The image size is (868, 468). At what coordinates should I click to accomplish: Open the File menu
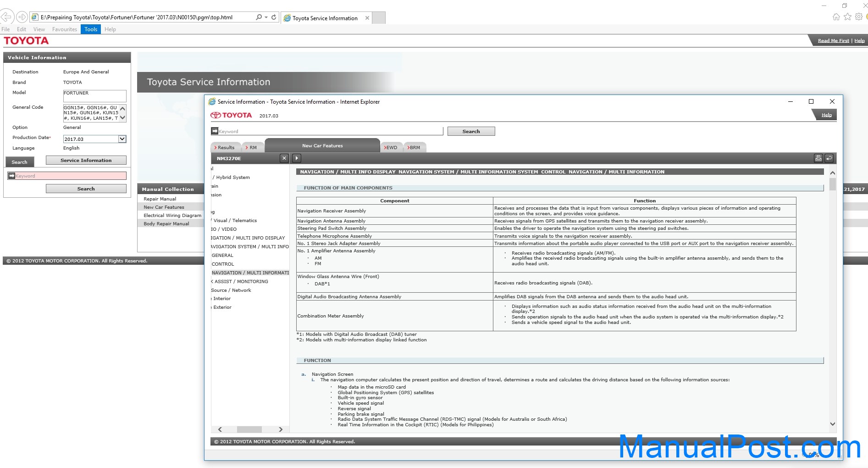pos(6,29)
